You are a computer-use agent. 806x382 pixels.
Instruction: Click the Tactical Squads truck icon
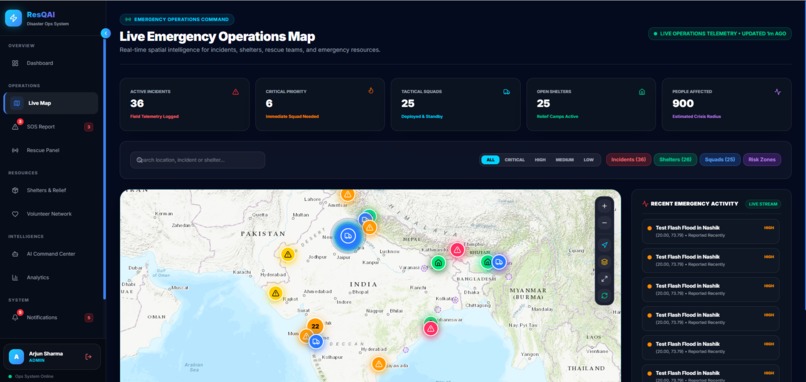pyautogui.click(x=506, y=92)
